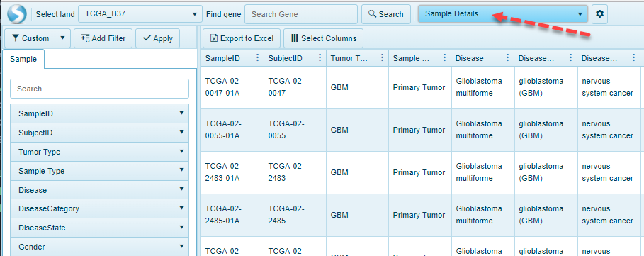Open DiseaseCategory column menu dots
The image size is (644, 256).
click(x=570, y=58)
